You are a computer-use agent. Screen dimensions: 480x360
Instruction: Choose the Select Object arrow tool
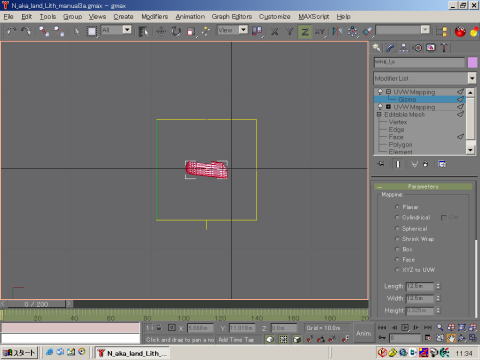pos(77,31)
